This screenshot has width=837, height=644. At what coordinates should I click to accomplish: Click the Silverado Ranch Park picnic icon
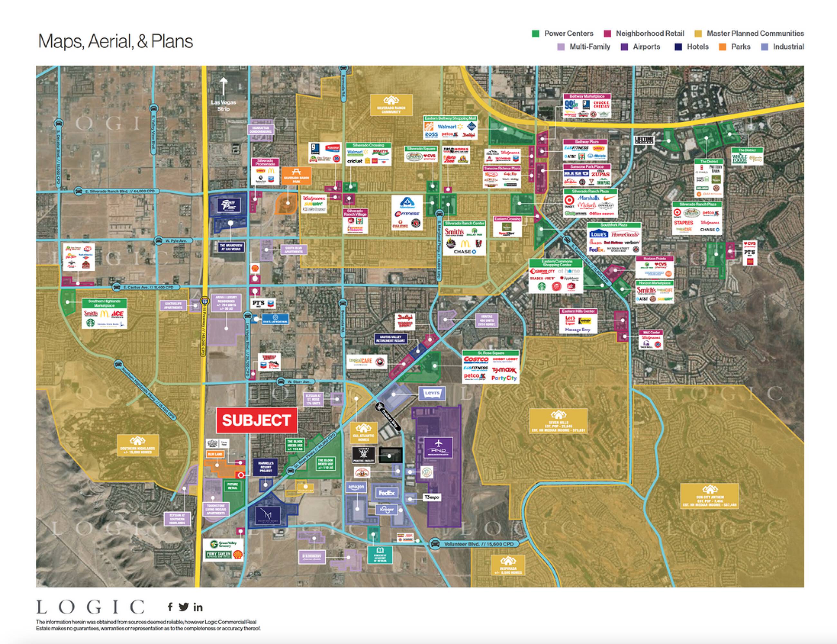pyautogui.click(x=296, y=171)
